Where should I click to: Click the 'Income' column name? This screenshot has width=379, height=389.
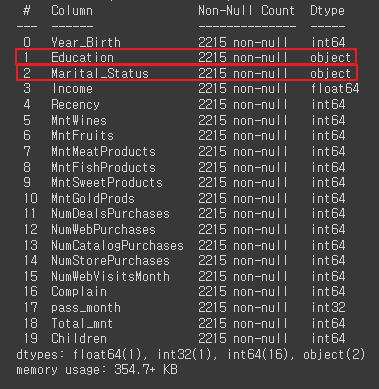pyautogui.click(x=72, y=89)
